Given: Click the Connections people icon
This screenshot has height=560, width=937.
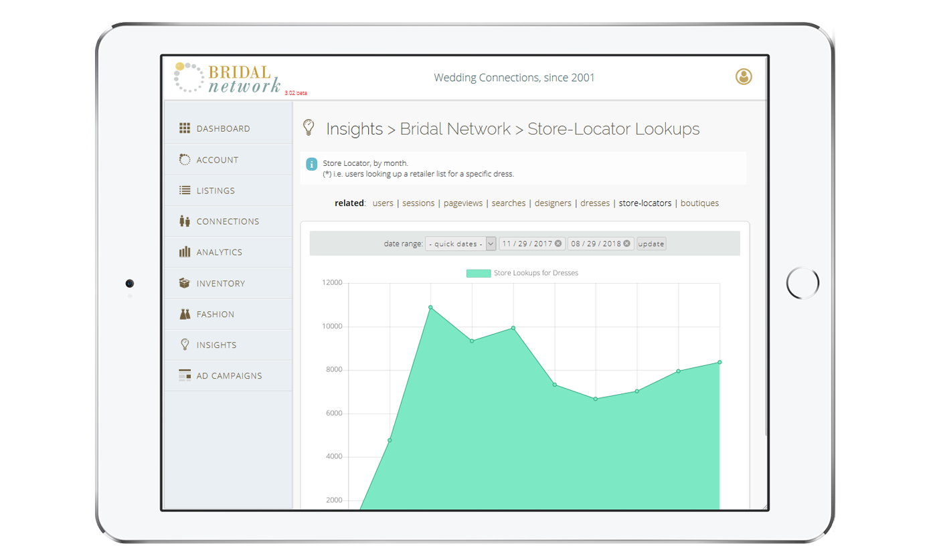Looking at the screenshot, I should pos(185,221).
